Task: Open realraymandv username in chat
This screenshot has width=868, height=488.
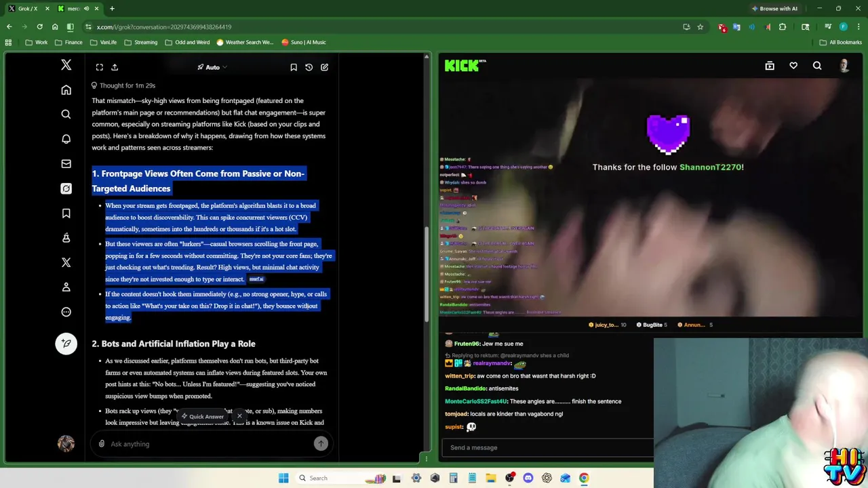Action: (x=492, y=363)
